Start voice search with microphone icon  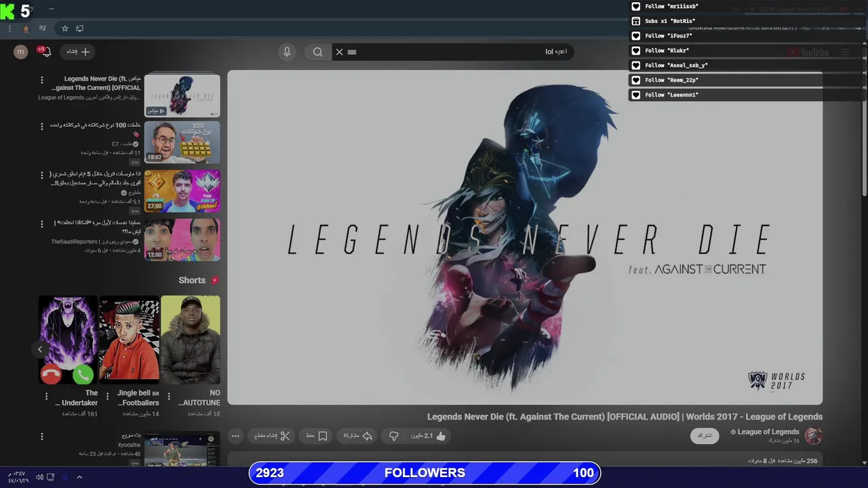click(287, 52)
